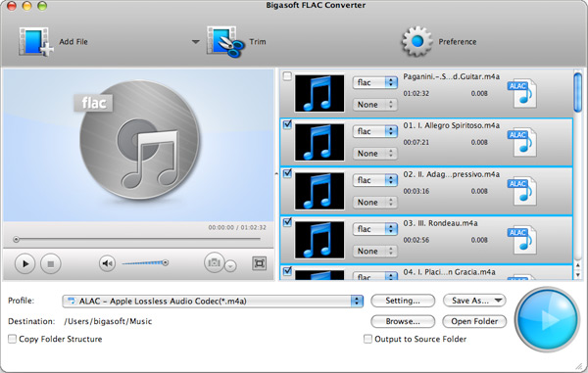
Task: Uncheck 04. I. Placi...n Gracia.m4a checkbox
Action: tap(287, 271)
